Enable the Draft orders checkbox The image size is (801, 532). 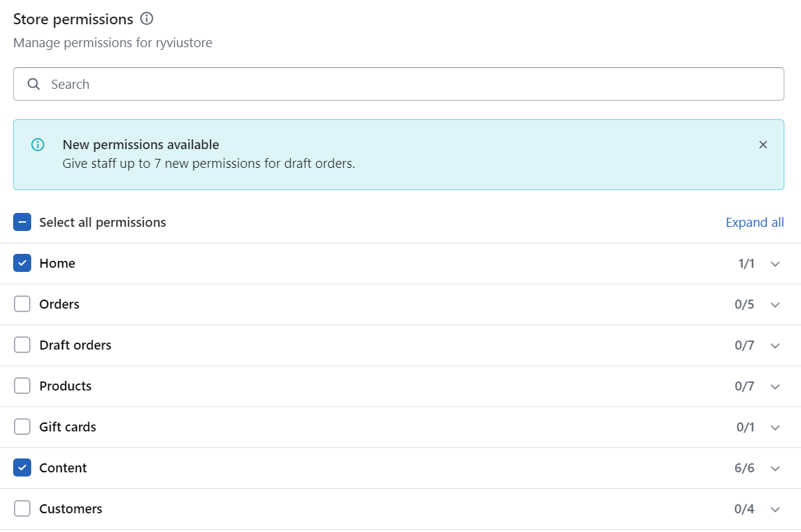coord(22,345)
